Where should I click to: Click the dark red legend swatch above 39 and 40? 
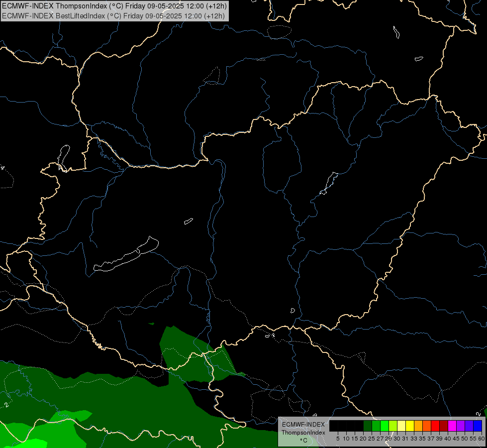(444, 426)
